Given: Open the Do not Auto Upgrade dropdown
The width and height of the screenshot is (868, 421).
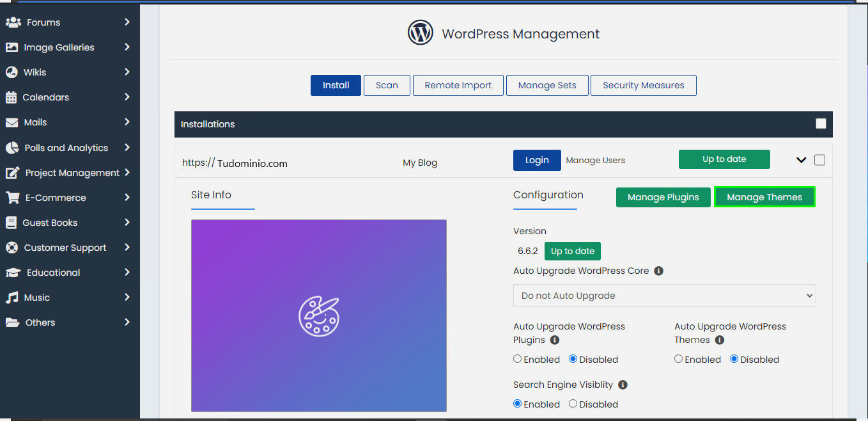Looking at the screenshot, I should coord(664,296).
